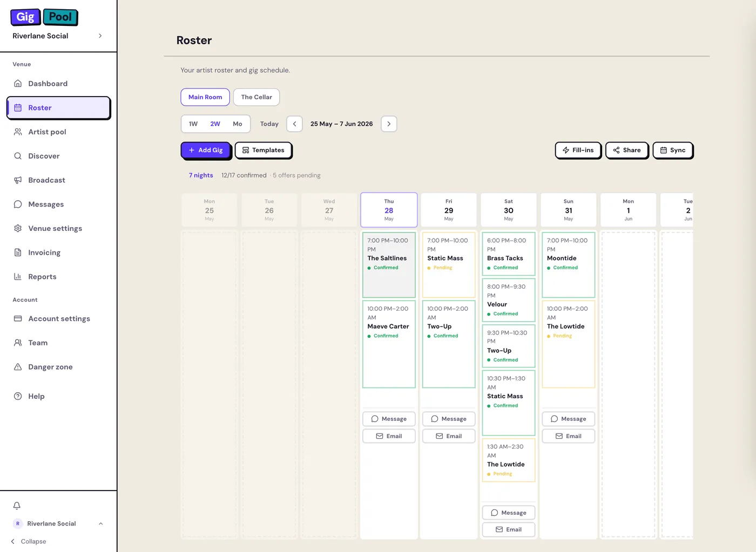The width and height of the screenshot is (756, 552).
Task: Click the Add Gig button
Action: pyautogui.click(x=206, y=150)
